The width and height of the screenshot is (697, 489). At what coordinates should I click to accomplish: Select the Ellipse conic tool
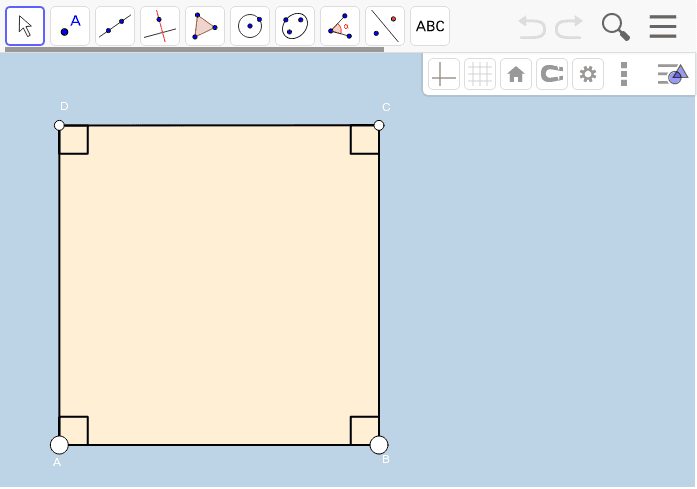coord(295,26)
